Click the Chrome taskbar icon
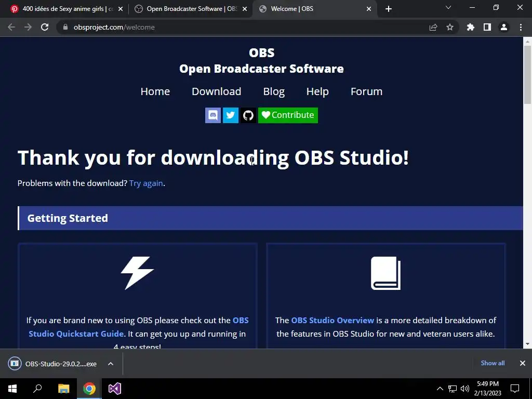This screenshot has height=399, width=532. (89, 389)
